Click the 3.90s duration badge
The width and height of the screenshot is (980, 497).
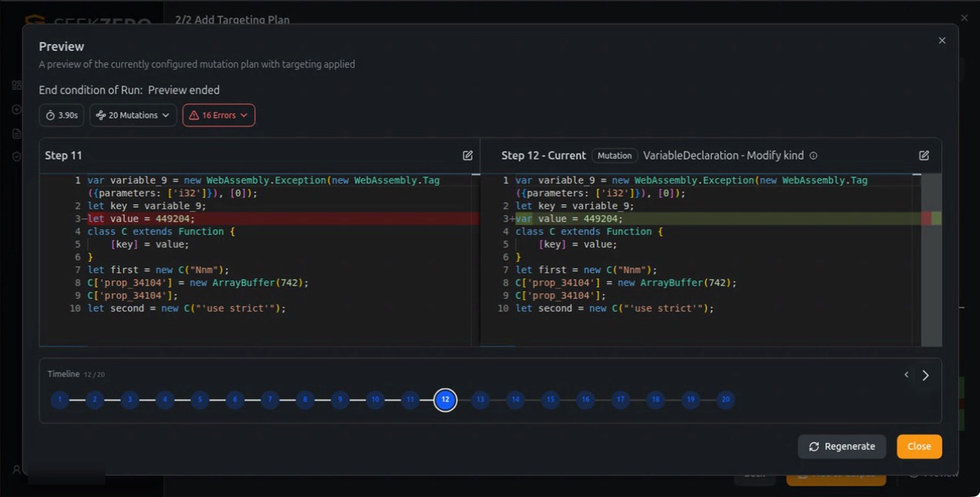[x=61, y=115]
